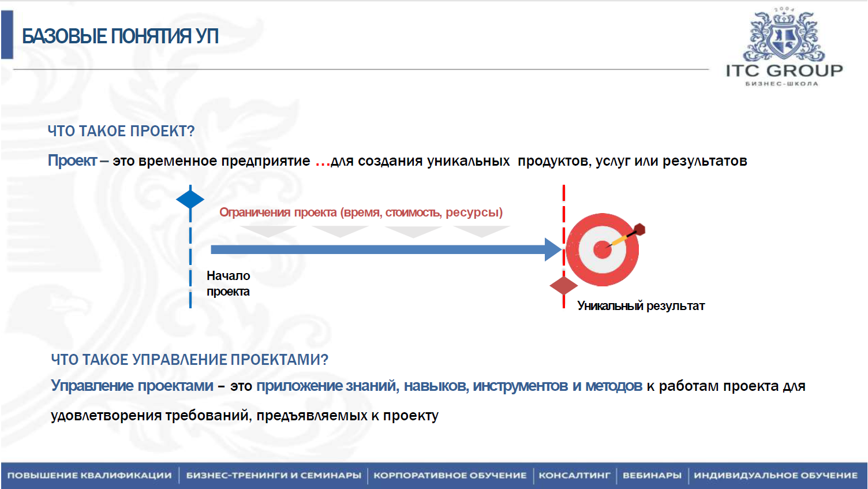This screenshot has width=868, height=489.
Task: Click the БИЗНЕС-ШКОЛА caption under the logo
Action: point(782,84)
